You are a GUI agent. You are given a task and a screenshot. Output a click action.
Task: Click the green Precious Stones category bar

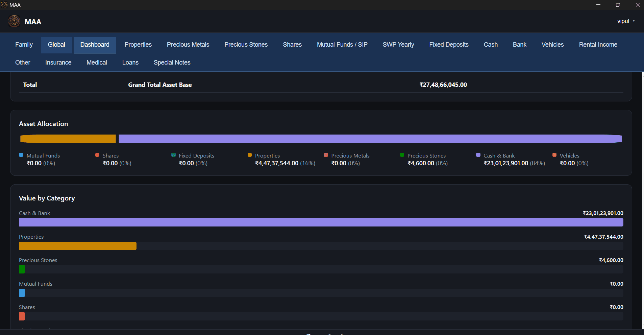coord(22,269)
